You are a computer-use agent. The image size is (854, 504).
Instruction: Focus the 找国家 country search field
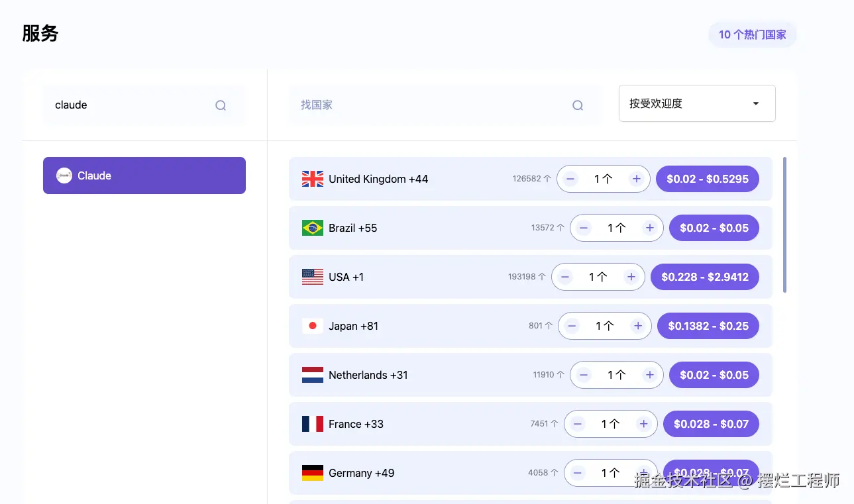[x=445, y=105]
